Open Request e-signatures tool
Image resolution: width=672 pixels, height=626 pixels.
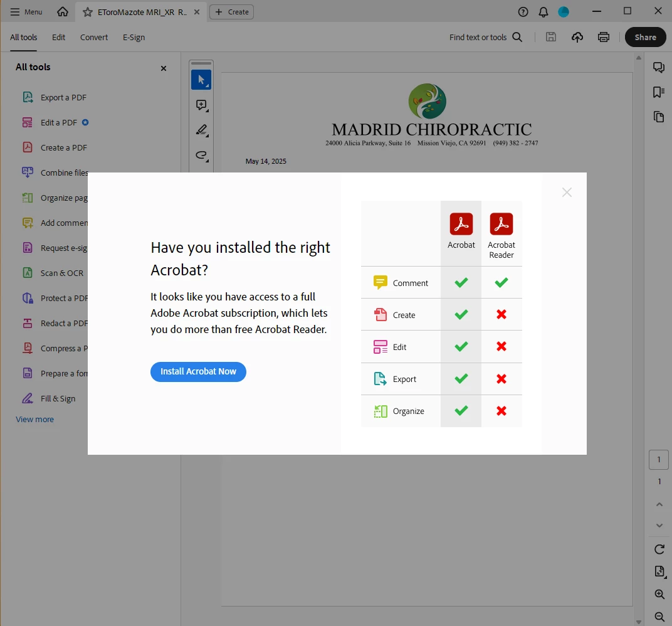tap(55, 248)
